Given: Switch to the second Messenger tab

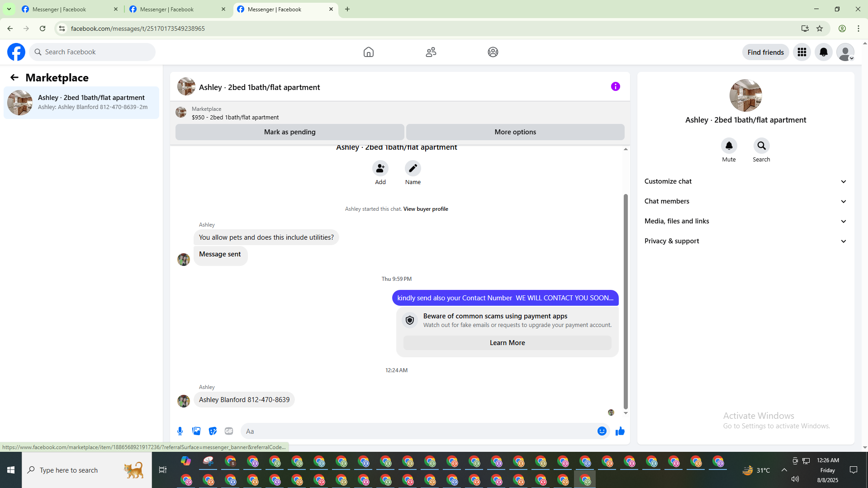Looking at the screenshot, I should [x=177, y=9].
